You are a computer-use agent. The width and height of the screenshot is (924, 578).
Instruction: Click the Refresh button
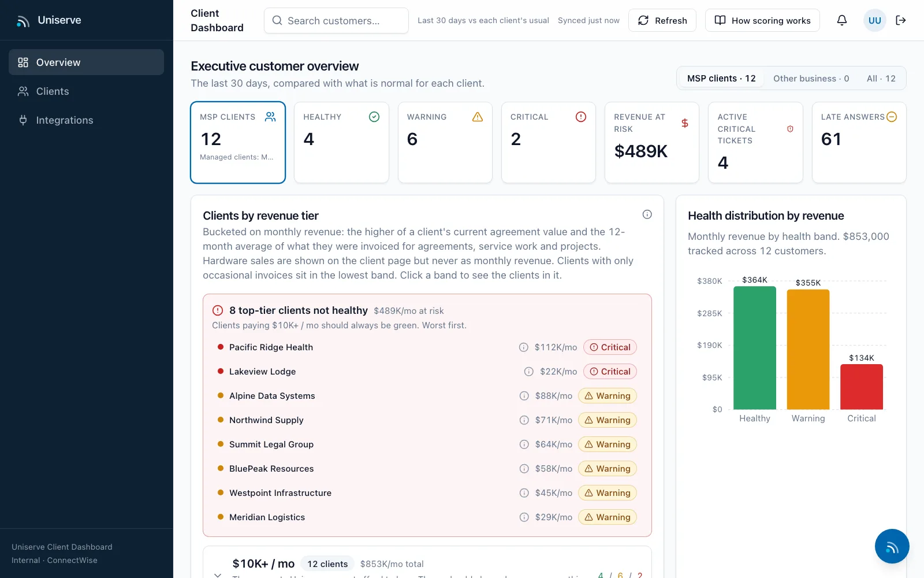pyautogui.click(x=662, y=20)
